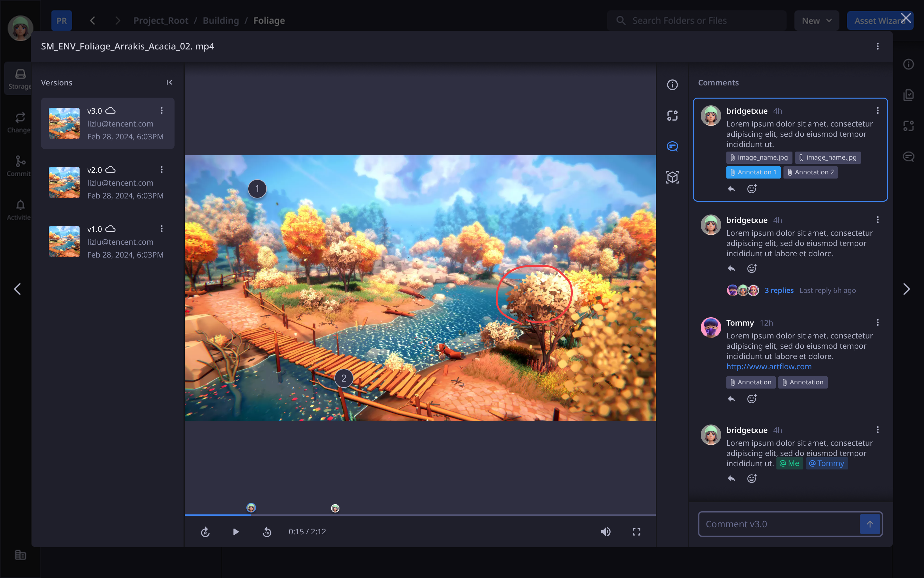Image resolution: width=924 pixels, height=578 pixels.
Task: Select annotation pin 1 on the video
Action: (x=257, y=189)
